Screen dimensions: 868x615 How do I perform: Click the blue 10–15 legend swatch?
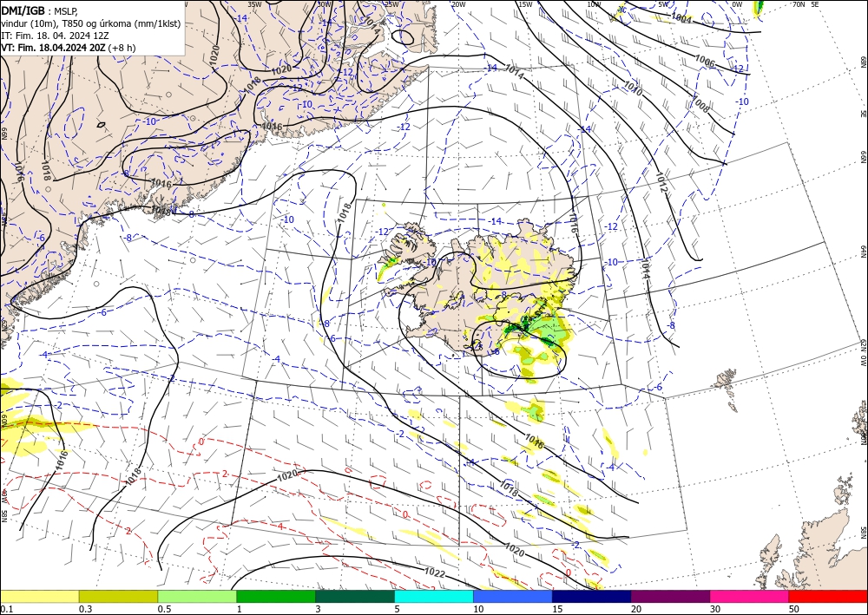tap(513, 596)
